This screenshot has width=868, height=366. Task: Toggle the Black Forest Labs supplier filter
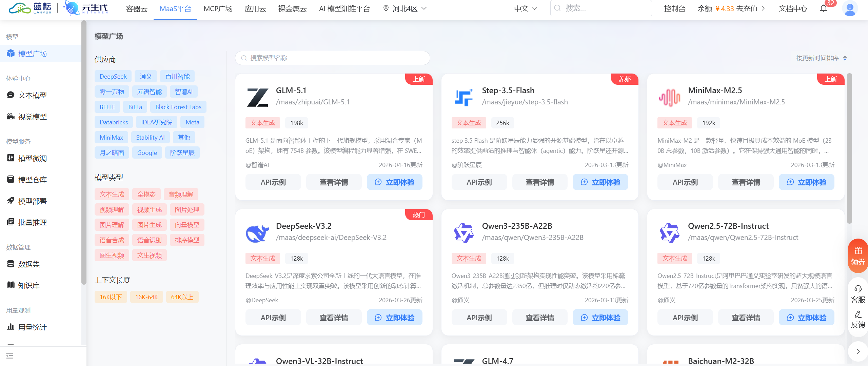178,107
